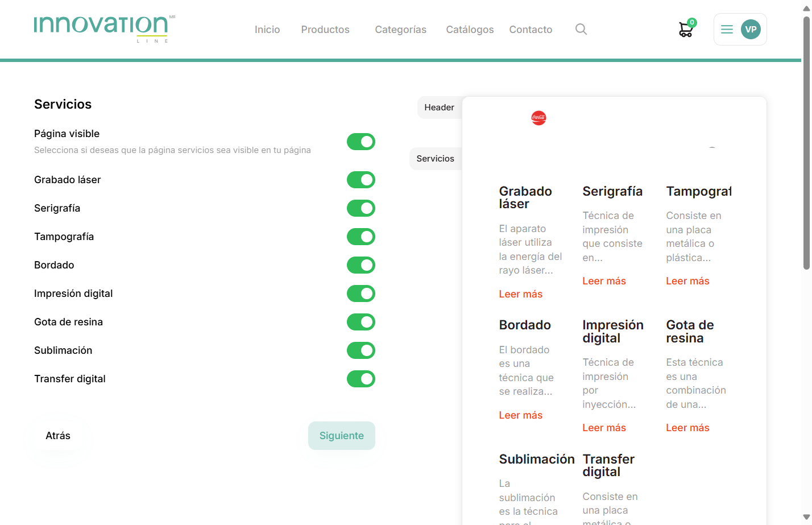
Task: Click Leer más under Gota de resina
Action: (687, 428)
